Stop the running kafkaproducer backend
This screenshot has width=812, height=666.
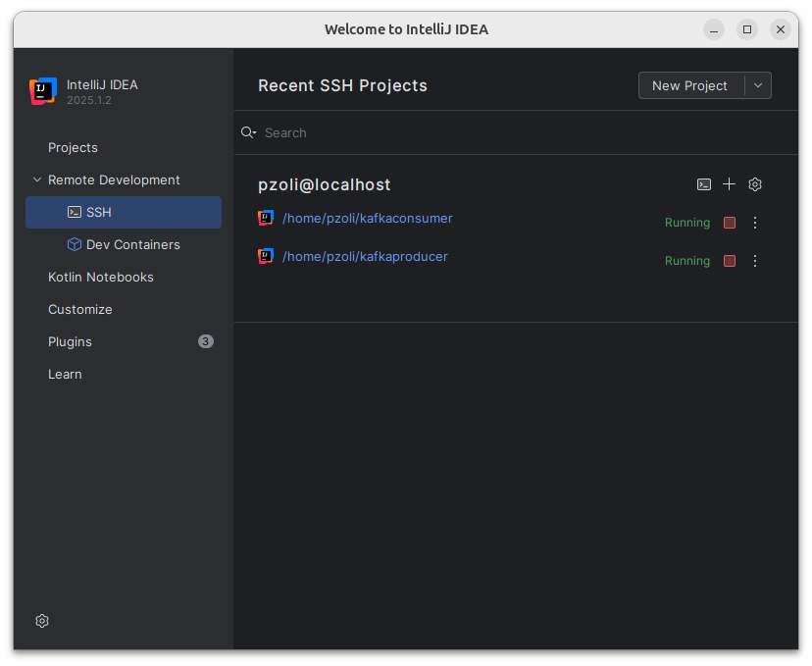[x=730, y=261]
